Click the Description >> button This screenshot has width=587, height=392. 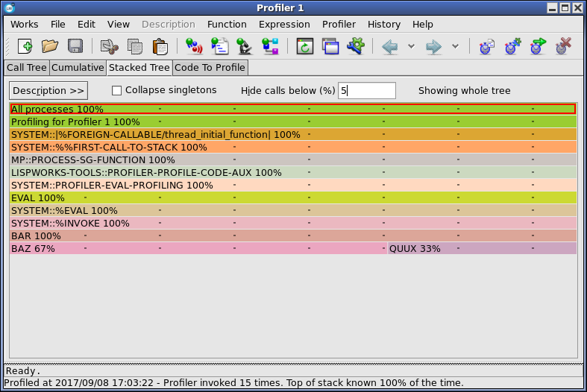[48, 90]
